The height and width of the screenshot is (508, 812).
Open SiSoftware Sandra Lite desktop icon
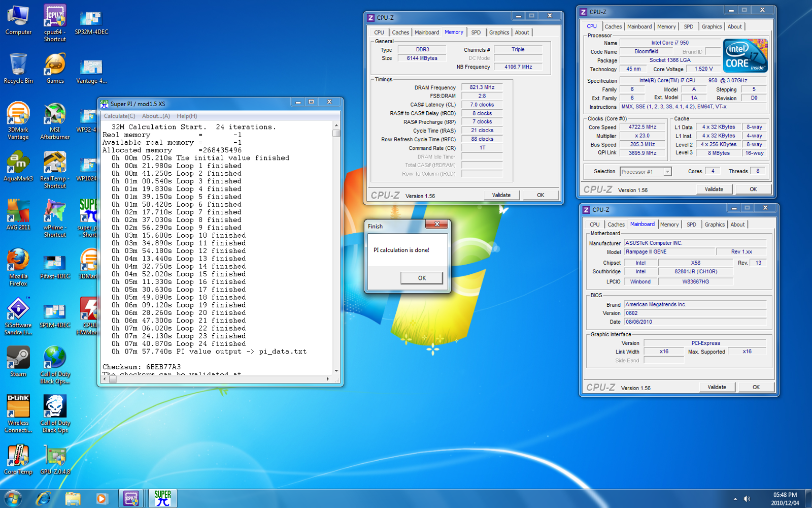click(18, 316)
